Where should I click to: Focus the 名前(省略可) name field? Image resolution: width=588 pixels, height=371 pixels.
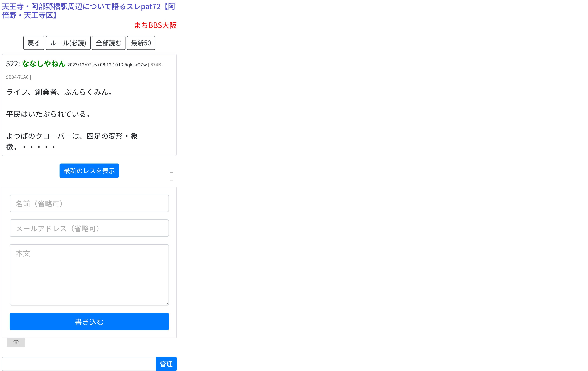[89, 204]
